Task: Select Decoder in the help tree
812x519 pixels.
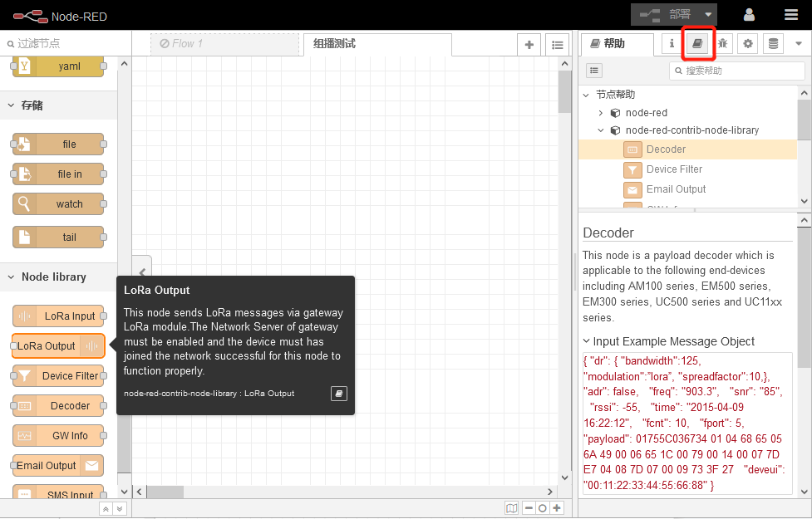Action: point(687,149)
